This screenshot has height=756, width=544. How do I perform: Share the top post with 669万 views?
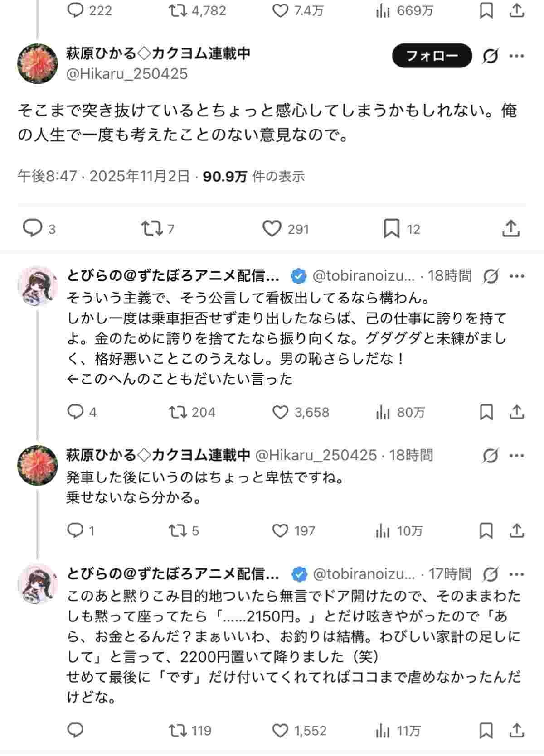[x=517, y=11]
